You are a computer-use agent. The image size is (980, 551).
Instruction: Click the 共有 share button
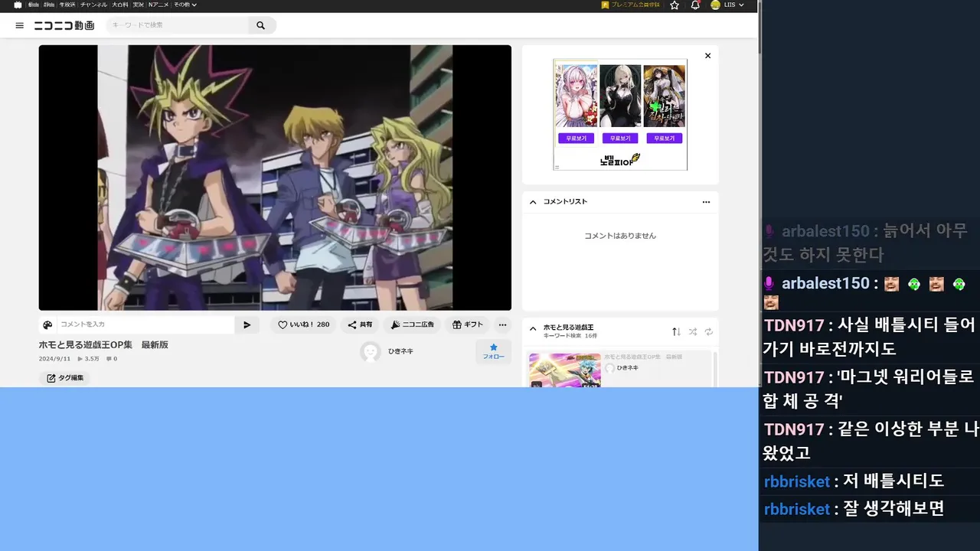360,324
